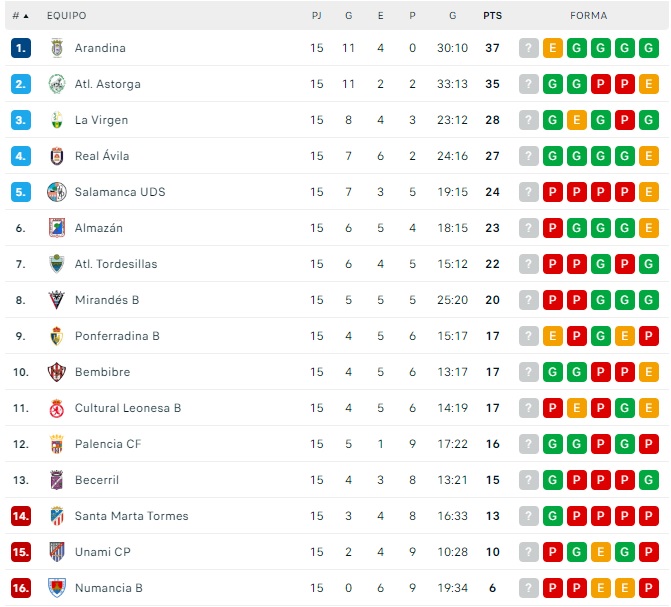This screenshot has height=607, width=671.
Task: Click the FORMA column header
Action: tap(588, 16)
